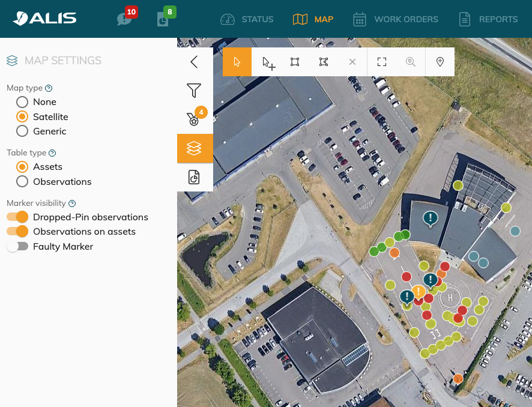Go to the Work Orders tab
This screenshot has height=407, width=532.
(x=395, y=19)
